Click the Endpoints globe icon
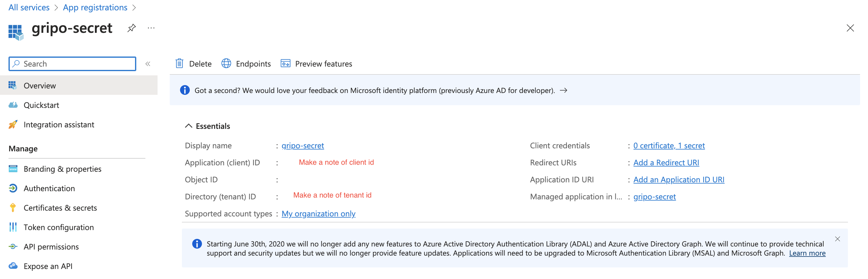 tap(226, 64)
